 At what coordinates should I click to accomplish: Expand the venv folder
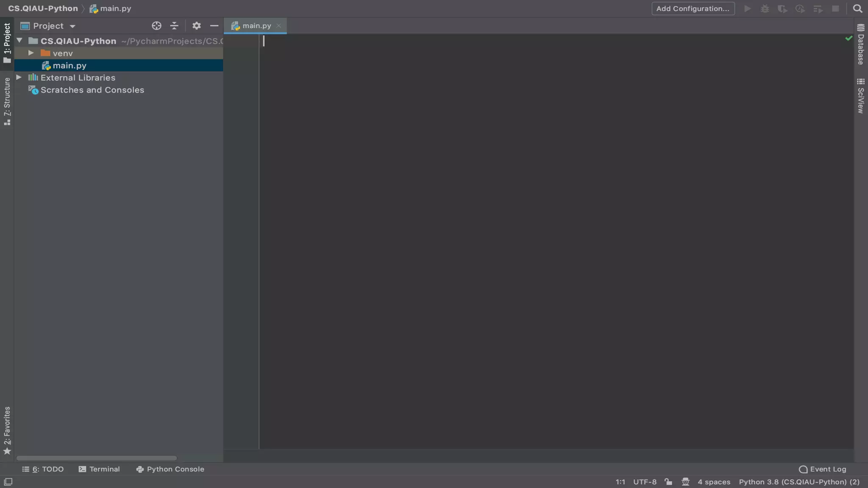(31, 53)
